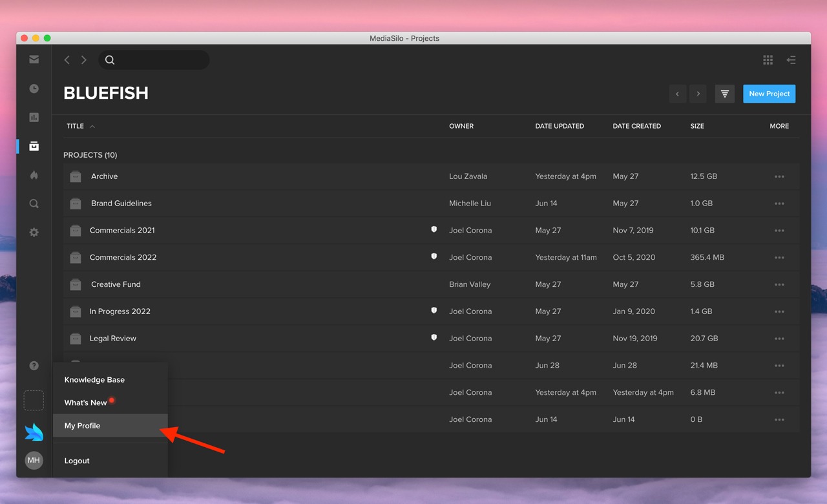Click inside the search field
Screen dimensions: 827x504
[154, 60]
